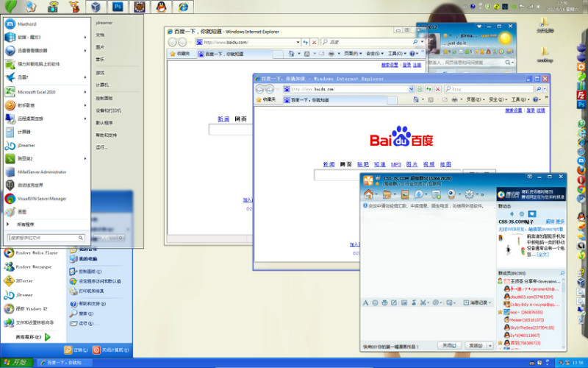This screenshot has width=588, height=368.
Task: Open 页面(P) dropdown in front IE window
Action: 476,99
